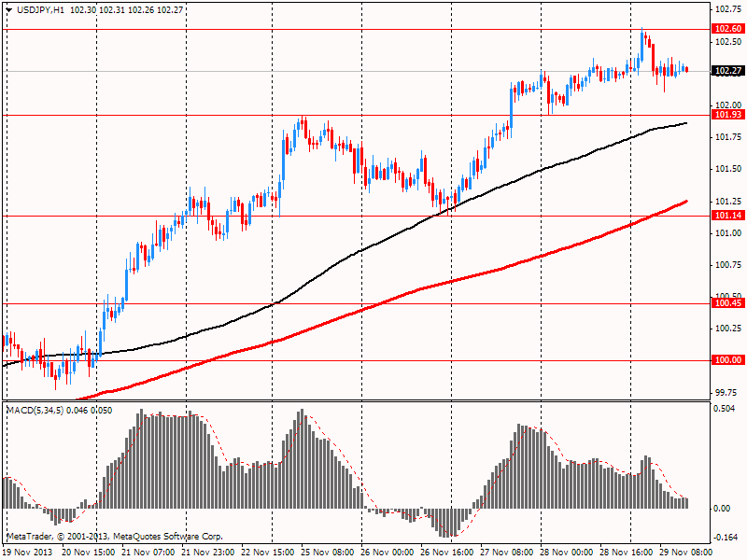Click the 19 Nov 2013 date label
Viewport: 747px width, 560px height.
point(28,553)
